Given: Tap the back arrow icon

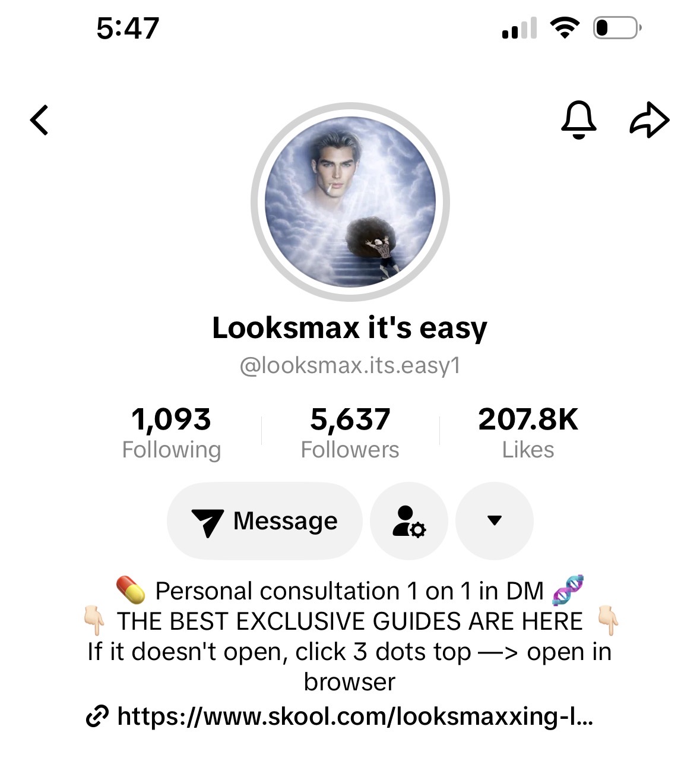Looking at the screenshot, I should click(x=40, y=121).
